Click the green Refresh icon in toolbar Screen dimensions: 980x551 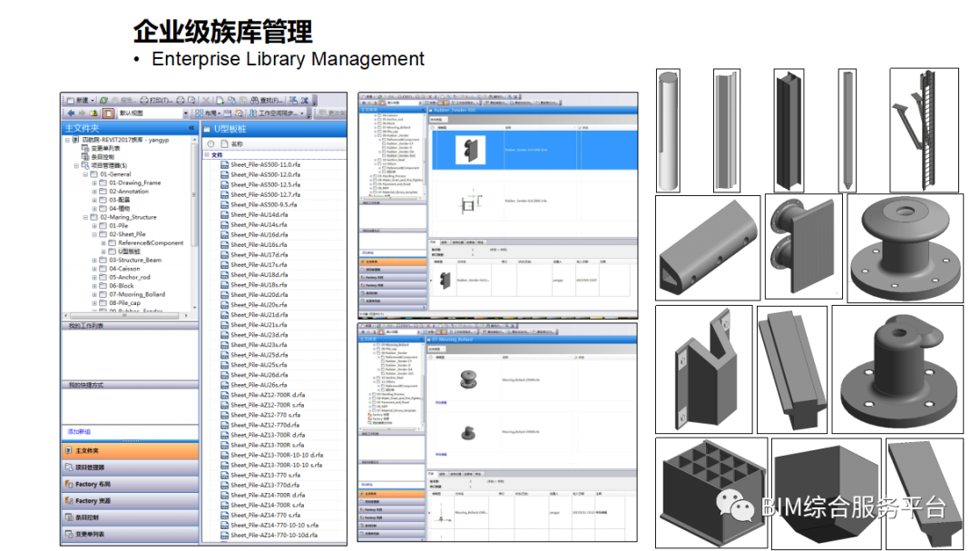tap(103, 100)
